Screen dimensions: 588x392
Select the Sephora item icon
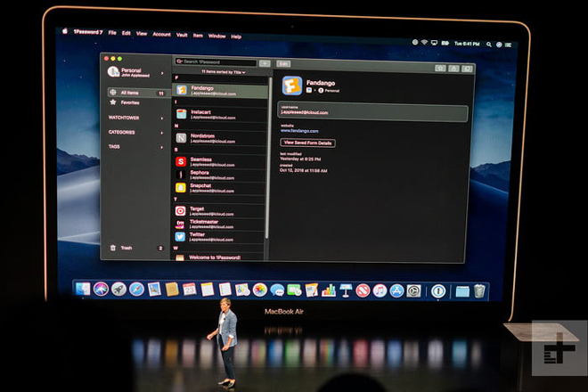pos(181,175)
